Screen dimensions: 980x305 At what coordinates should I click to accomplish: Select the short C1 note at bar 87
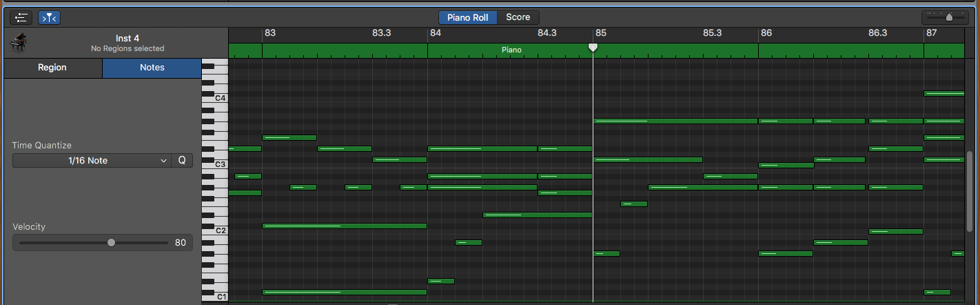[937, 292]
